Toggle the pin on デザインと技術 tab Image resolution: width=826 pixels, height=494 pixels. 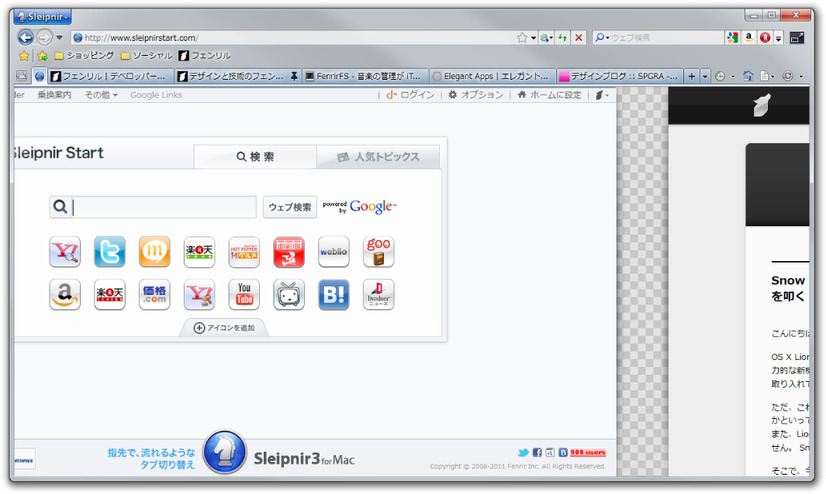[294, 76]
